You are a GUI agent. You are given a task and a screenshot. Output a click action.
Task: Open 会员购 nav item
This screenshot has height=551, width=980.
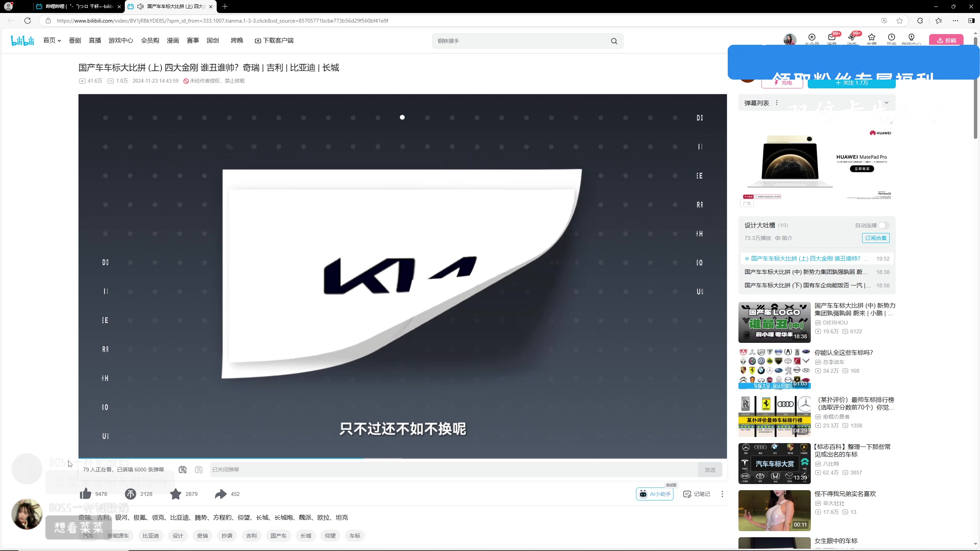point(150,41)
